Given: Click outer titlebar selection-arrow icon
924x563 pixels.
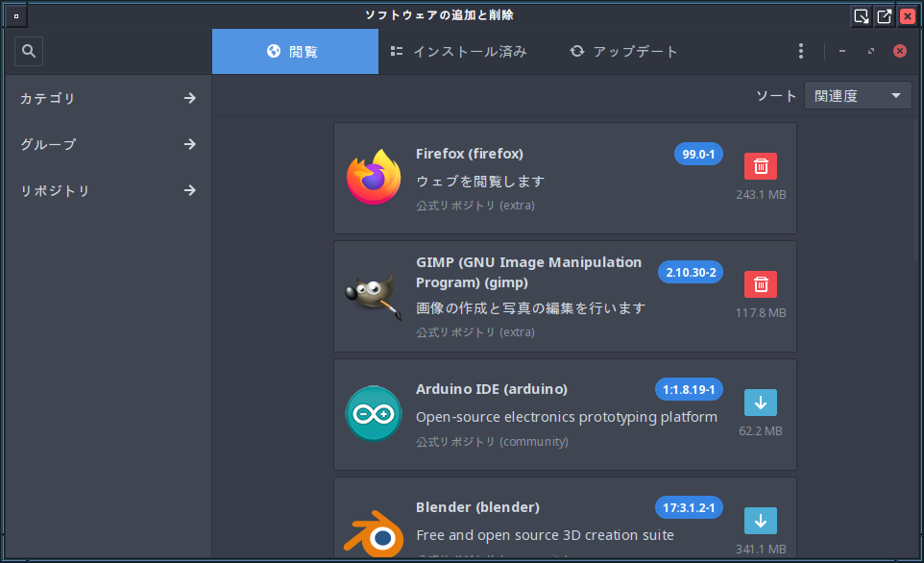Looking at the screenshot, I should point(861,16).
